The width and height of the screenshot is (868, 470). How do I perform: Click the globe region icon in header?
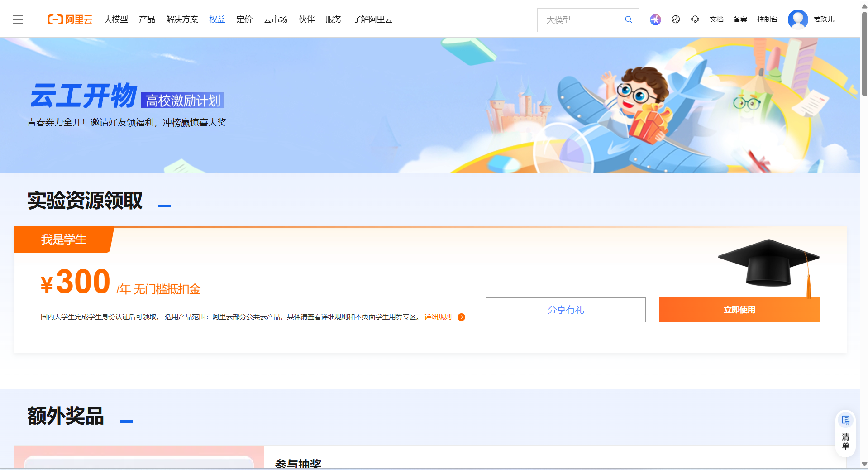676,19
